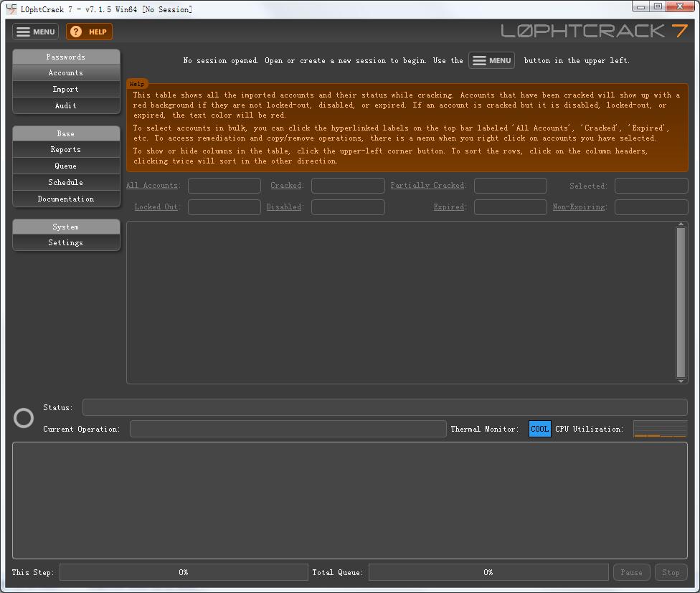Open the Schedule page
This screenshot has width=700, height=593.
coord(66,183)
